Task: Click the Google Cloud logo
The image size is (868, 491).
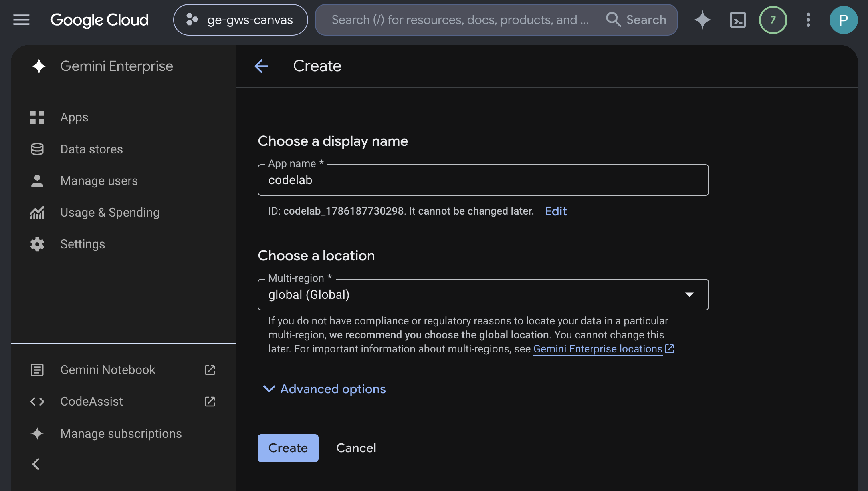Action: [x=99, y=20]
